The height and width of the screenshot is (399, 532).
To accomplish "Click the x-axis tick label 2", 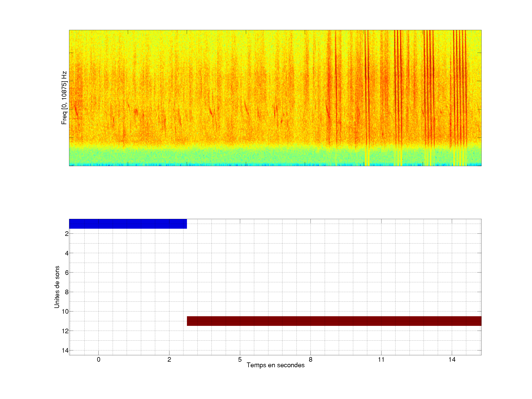I will click(x=169, y=359).
